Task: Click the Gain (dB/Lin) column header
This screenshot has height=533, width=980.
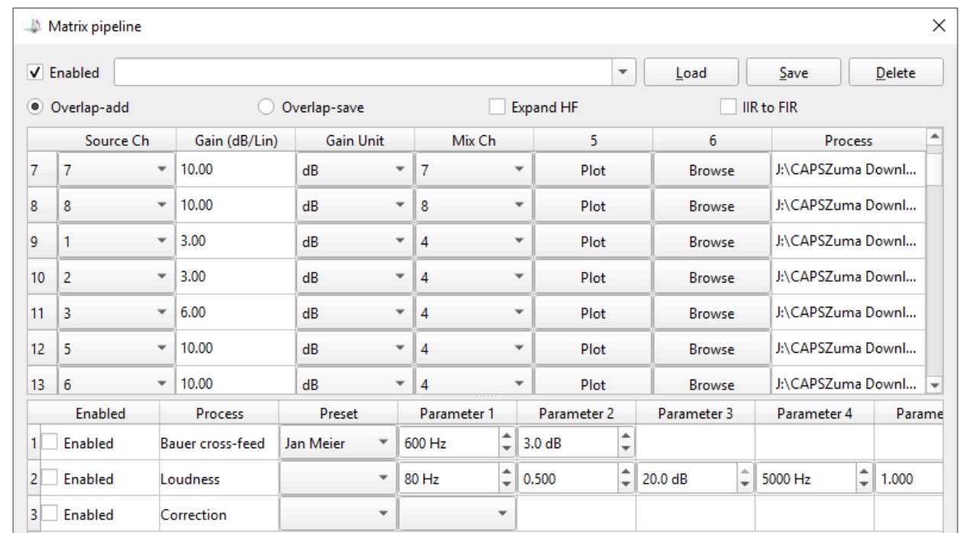Action: pos(235,141)
